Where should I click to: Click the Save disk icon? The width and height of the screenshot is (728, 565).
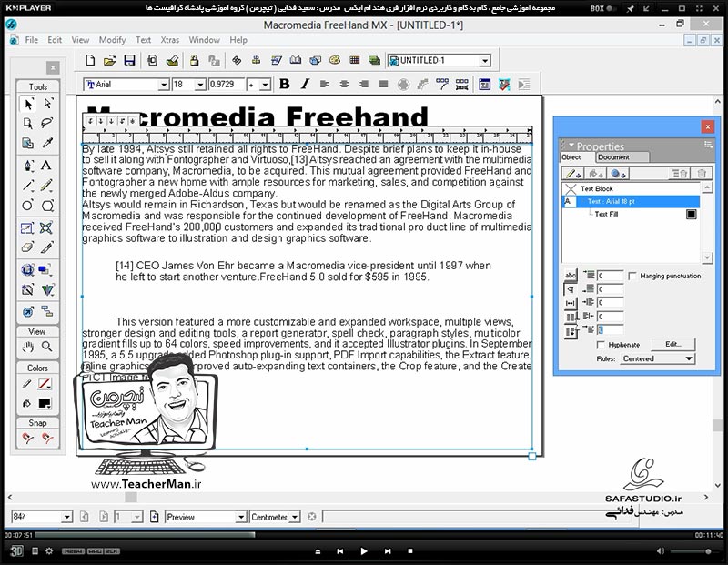pyautogui.click(x=129, y=60)
